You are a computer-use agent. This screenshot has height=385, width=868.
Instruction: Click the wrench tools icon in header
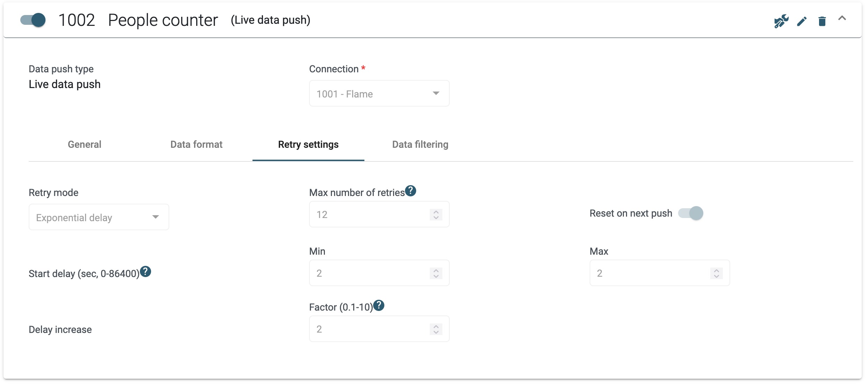[781, 21]
